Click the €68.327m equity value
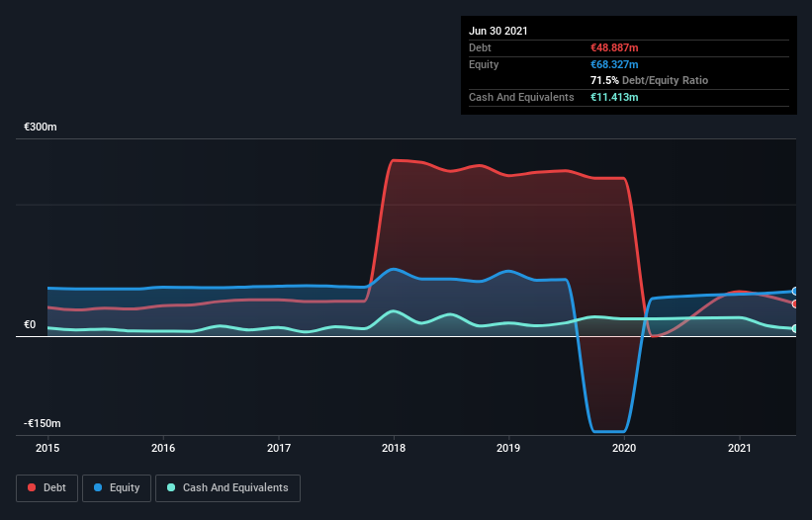Viewport: 812px width, 520px height. [x=614, y=64]
